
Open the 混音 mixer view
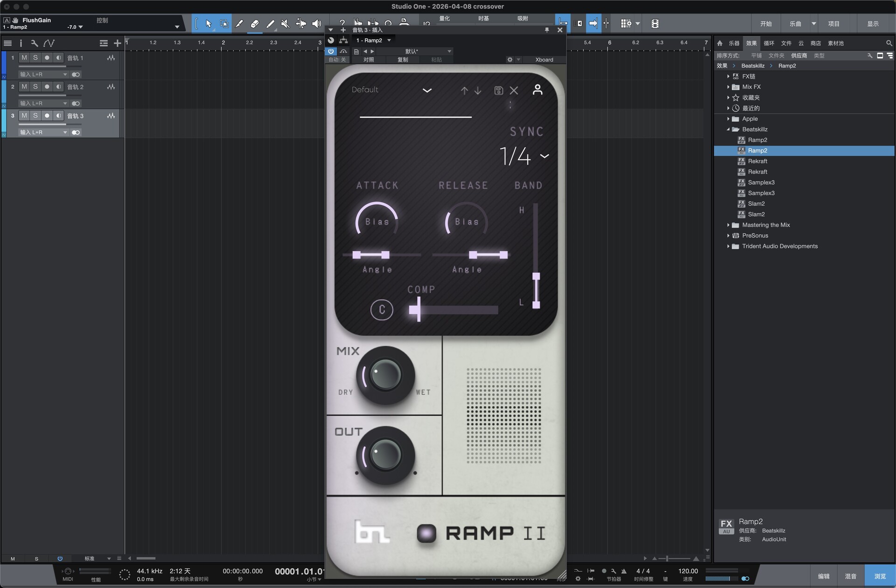click(851, 576)
